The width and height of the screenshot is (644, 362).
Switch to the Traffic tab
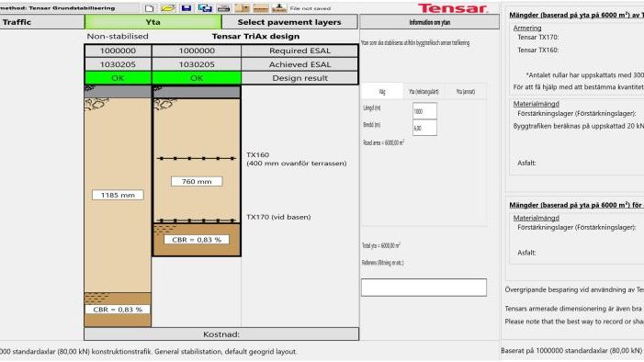click(42, 22)
